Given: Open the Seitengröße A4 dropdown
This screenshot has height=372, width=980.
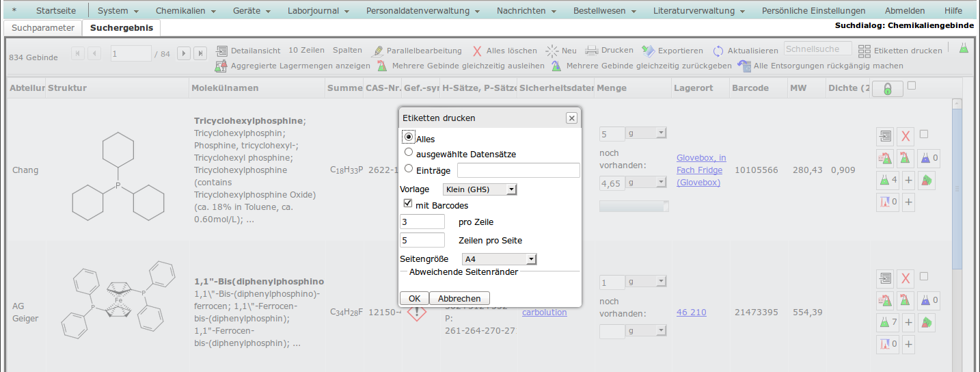Looking at the screenshot, I should coord(500,259).
